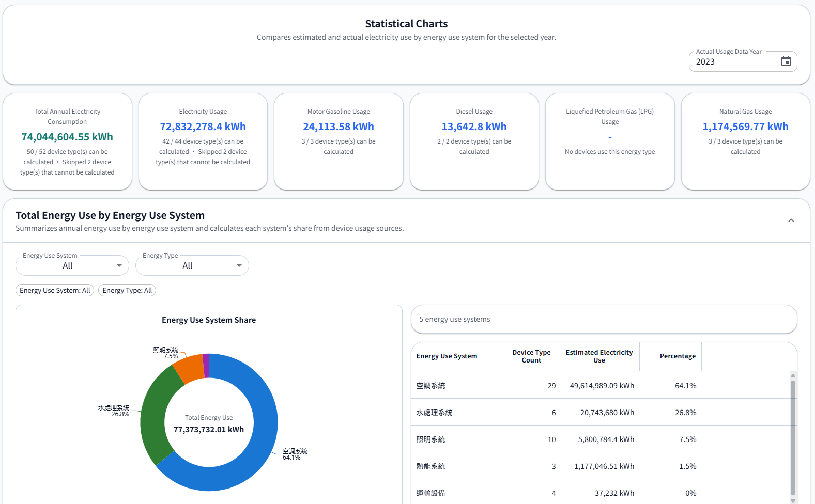Viewport: 815px width, 504px height.
Task: Open the Energy Use System dropdown
Action: pyautogui.click(x=72, y=265)
